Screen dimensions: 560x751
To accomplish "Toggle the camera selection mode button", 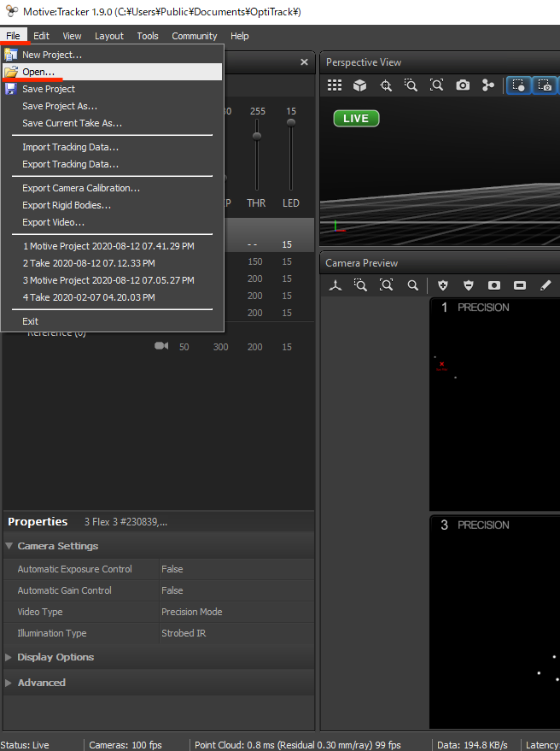I will point(545,85).
